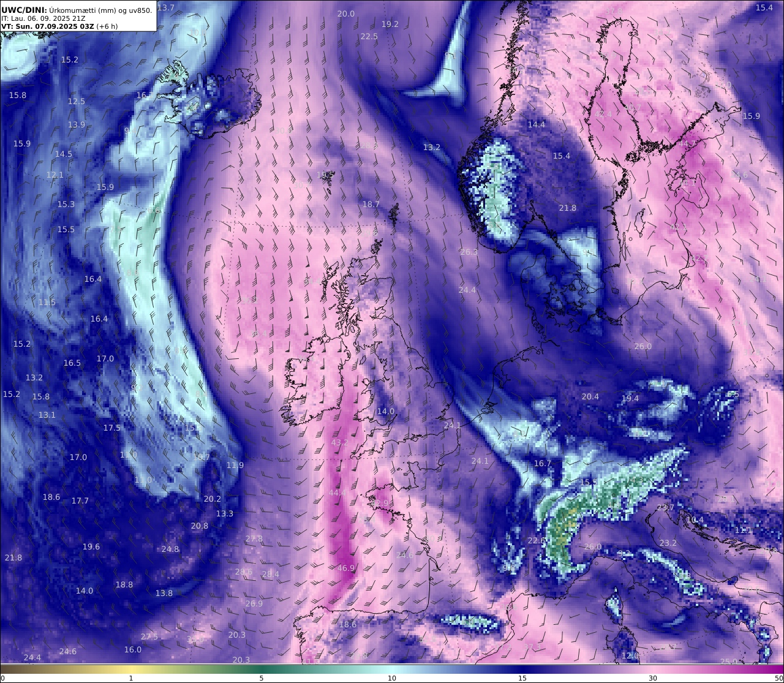Click the 14.4 value over Norway
This screenshot has width=784, height=683.
pyautogui.click(x=537, y=124)
